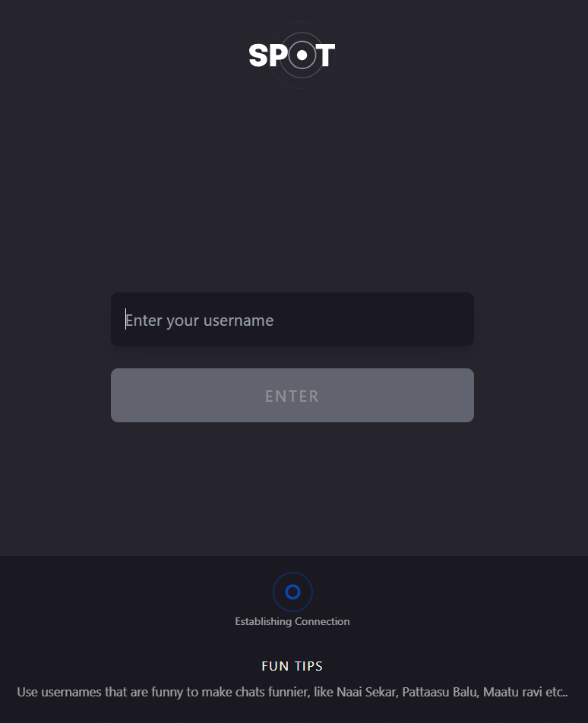Click the word "Connection" below the spinner
This screenshot has height=723, width=588.
tap(322, 621)
